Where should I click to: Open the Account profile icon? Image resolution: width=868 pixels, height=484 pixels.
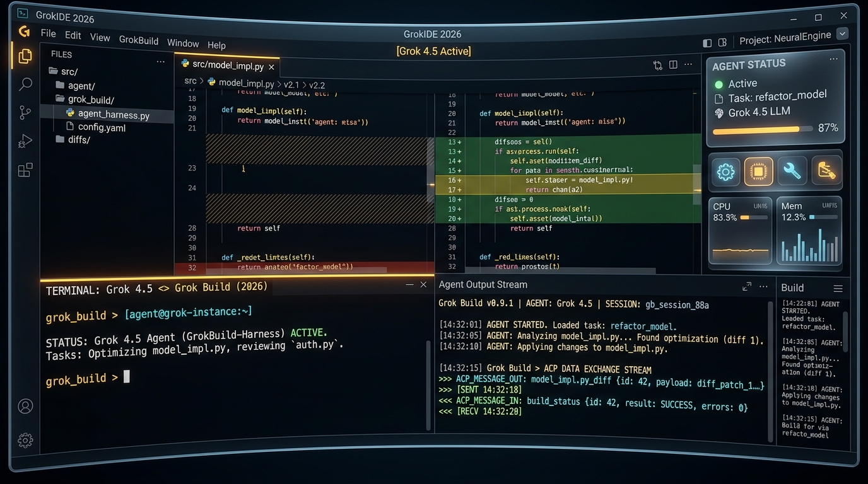25,406
